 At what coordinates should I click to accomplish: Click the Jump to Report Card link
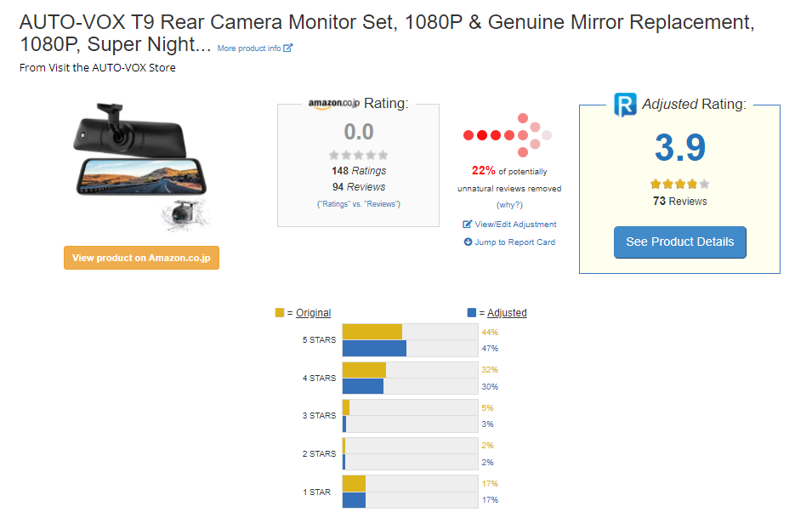tap(515, 242)
